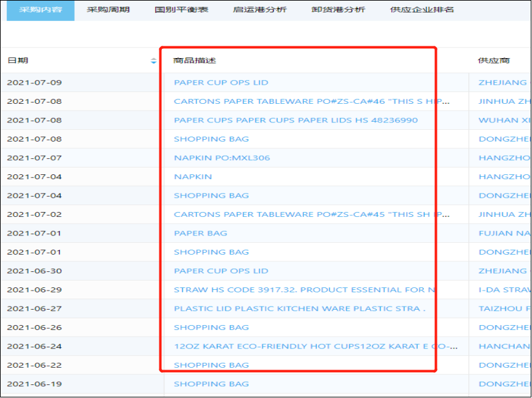
Task: Open the 卸货港分析 tab
Action: tap(338, 10)
